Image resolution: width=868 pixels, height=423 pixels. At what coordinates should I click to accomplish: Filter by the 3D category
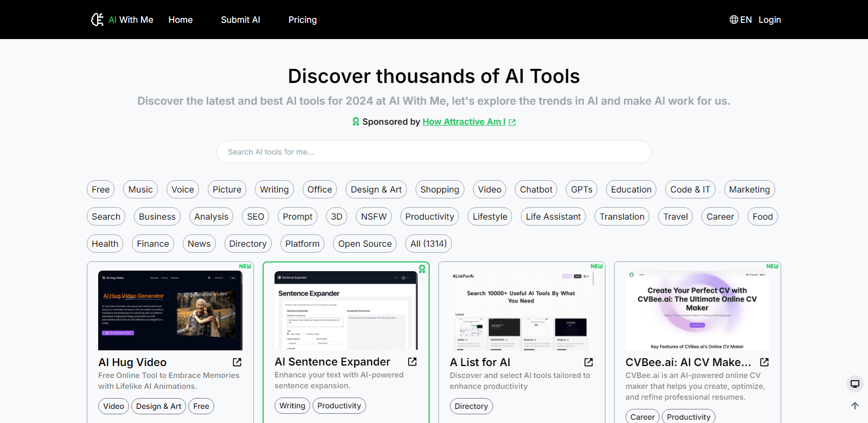337,216
